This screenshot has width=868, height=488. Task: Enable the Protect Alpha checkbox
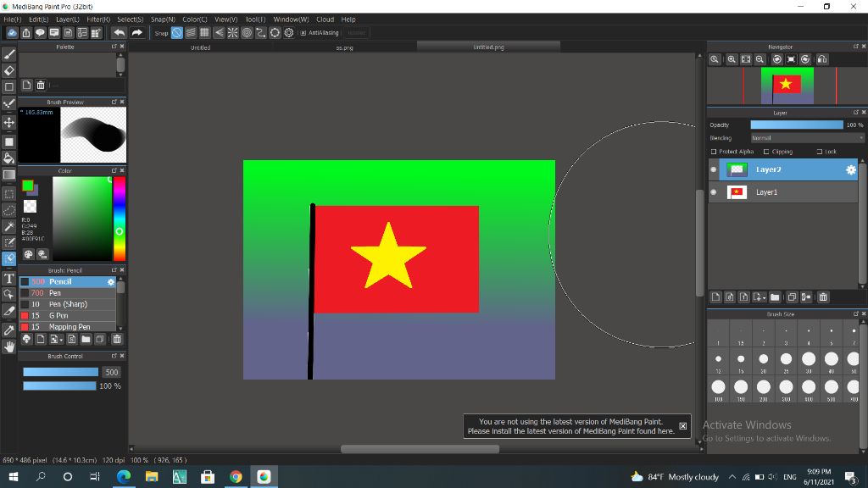(x=714, y=152)
